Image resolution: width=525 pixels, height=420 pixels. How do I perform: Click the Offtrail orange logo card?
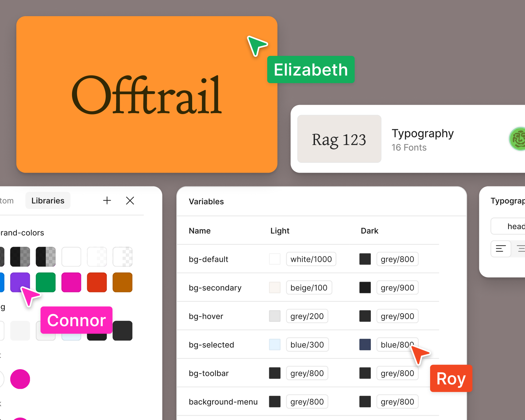point(147,95)
